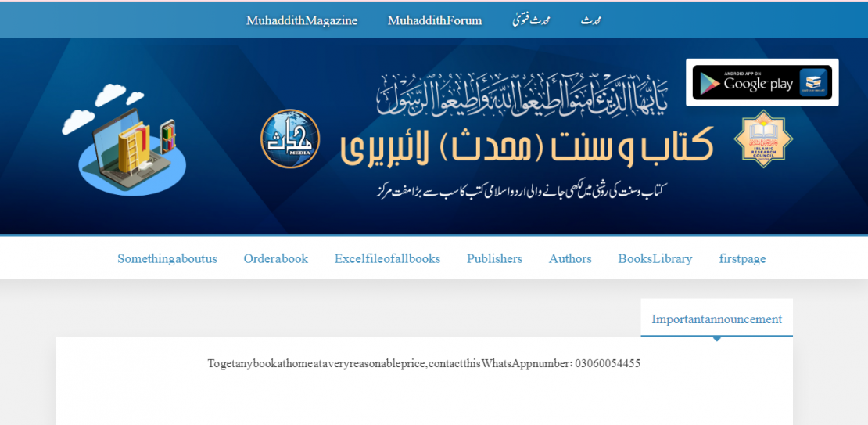The height and width of the screenshot is (425, 868).
Task: Open the MuhaddithMagazine link
Action: 302,20
